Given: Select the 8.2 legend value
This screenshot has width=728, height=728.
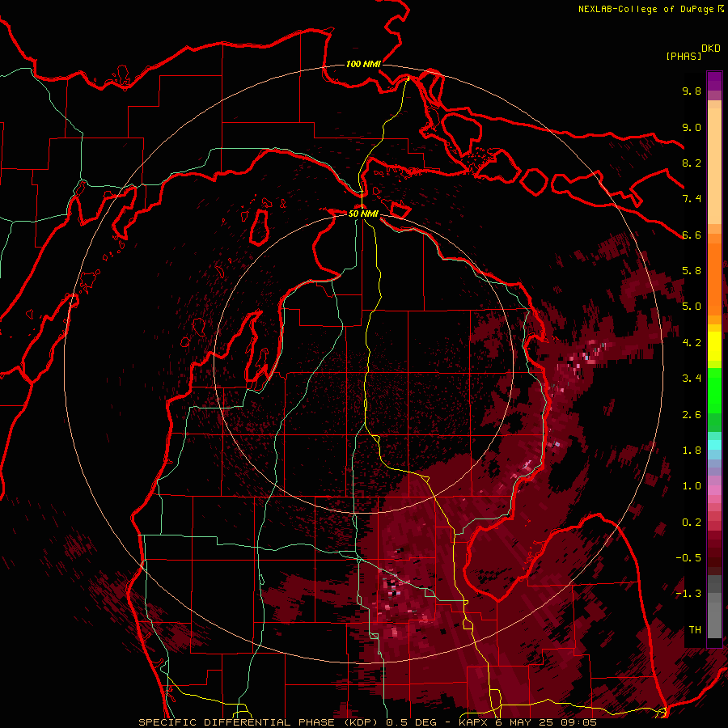Looking at the screenshot, I should click(692, 163).
